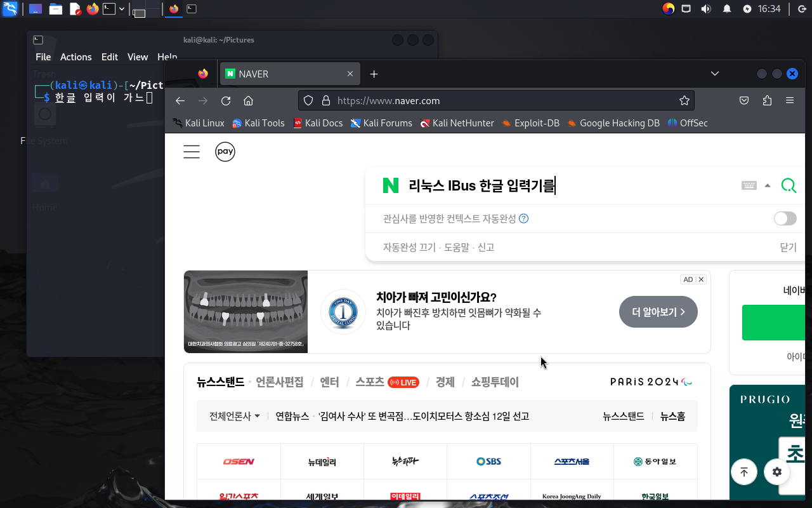Click 닫기 to close autocomplete
Screen dimensions: 812x508
pyautogui.click(x=788, y=248)
